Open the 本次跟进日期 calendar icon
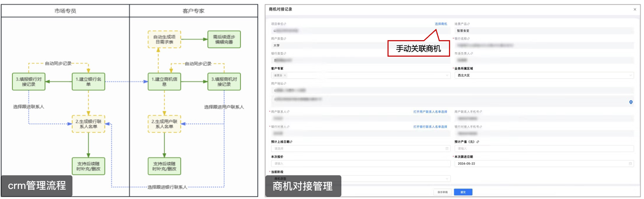This screenshot has height=199, width=644. pyautogui.click(x=630, y=164)
